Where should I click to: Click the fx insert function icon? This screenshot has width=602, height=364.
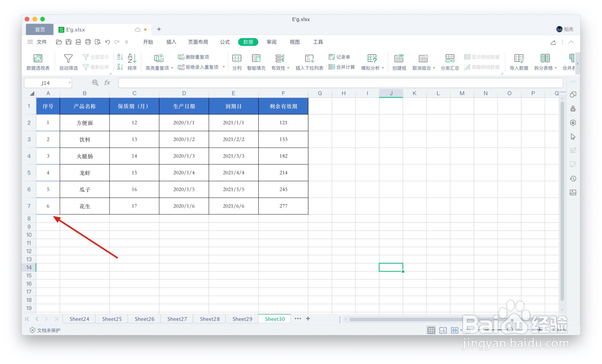[107, 82]
